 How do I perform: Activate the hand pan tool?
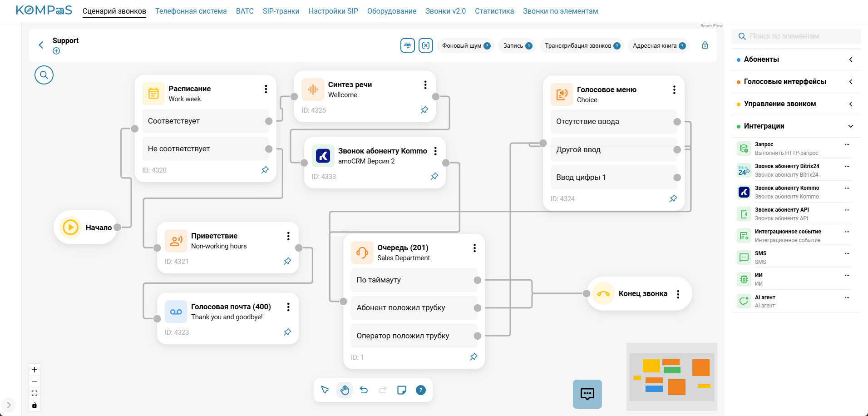click(345, 390)
